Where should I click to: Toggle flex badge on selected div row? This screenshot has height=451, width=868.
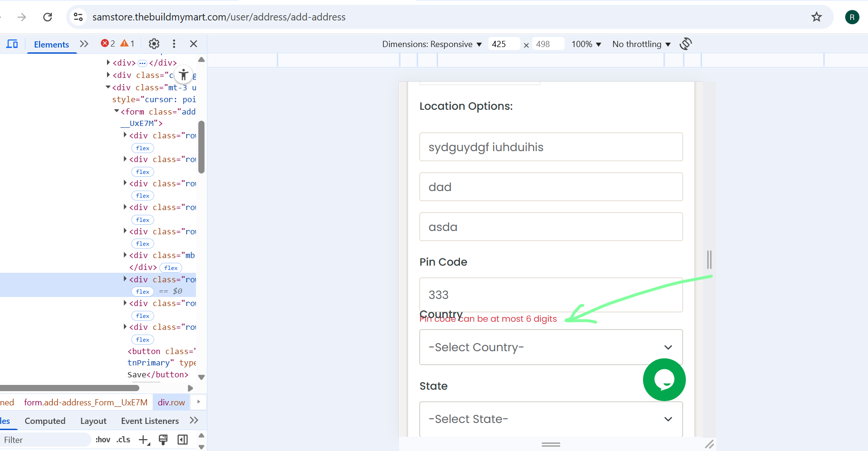(x=143, y=291)
